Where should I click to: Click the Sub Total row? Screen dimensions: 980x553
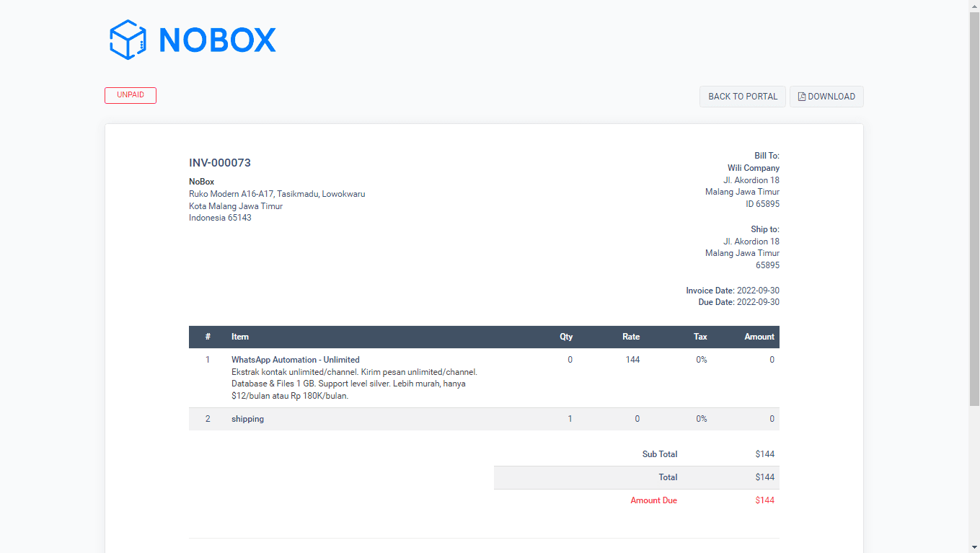[659, 454]
